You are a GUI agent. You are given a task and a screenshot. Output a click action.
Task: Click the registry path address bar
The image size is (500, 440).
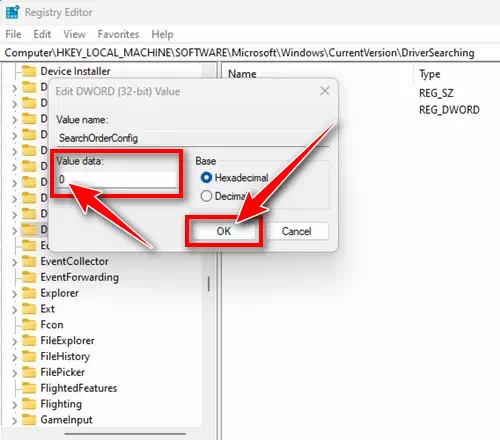tap(250, 53)
